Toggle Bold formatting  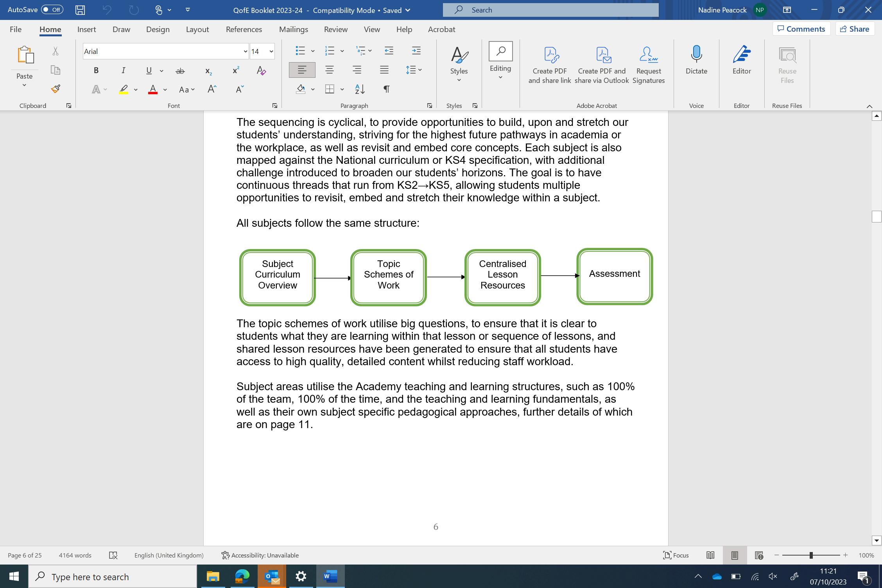(96, 71)
